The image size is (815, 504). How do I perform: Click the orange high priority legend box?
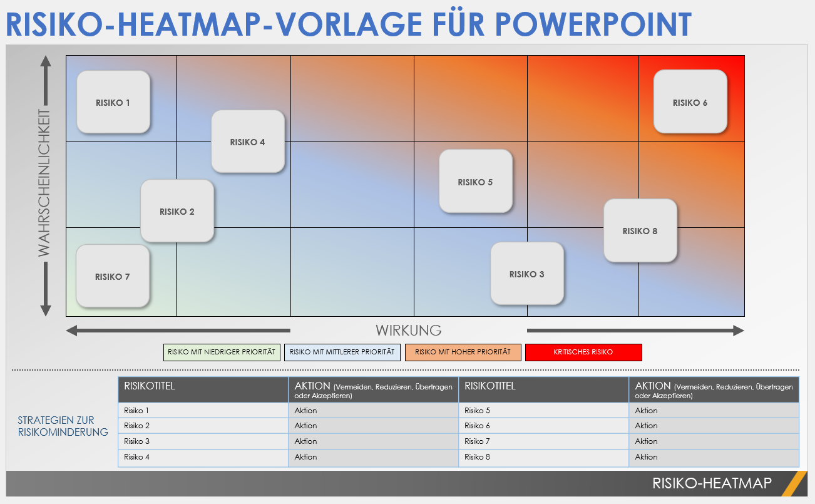coord(463,352)
